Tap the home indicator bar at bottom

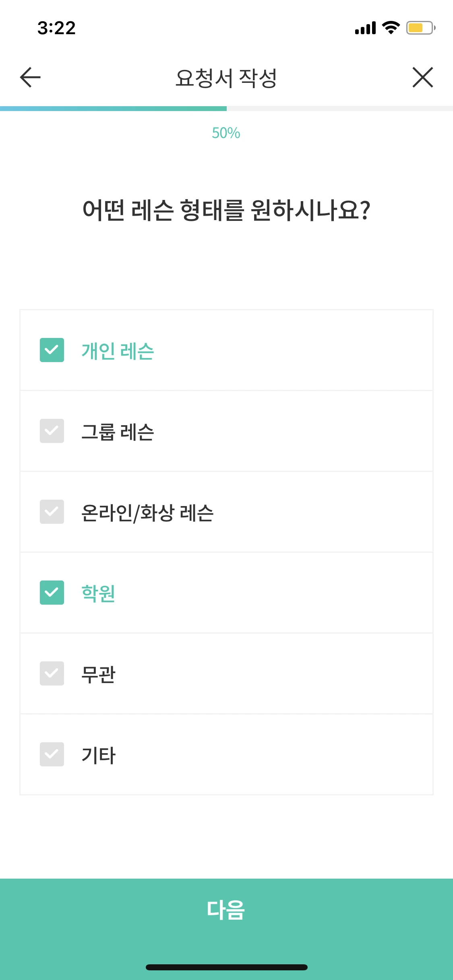(226, 967)
